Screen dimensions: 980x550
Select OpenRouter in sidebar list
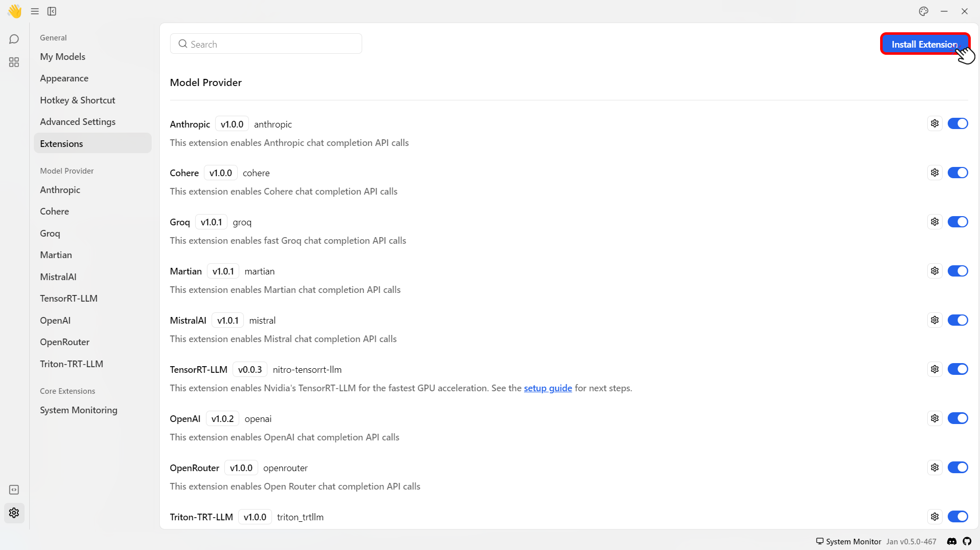click(x=93, y=342)
